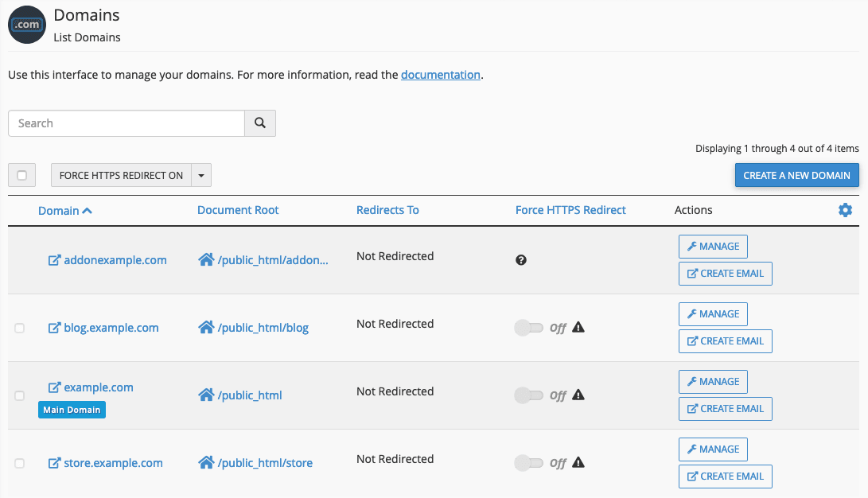Viewport: 868px width, 498px height.
Task: Click the search magnifying glass icon
Action: coord(259,123)
